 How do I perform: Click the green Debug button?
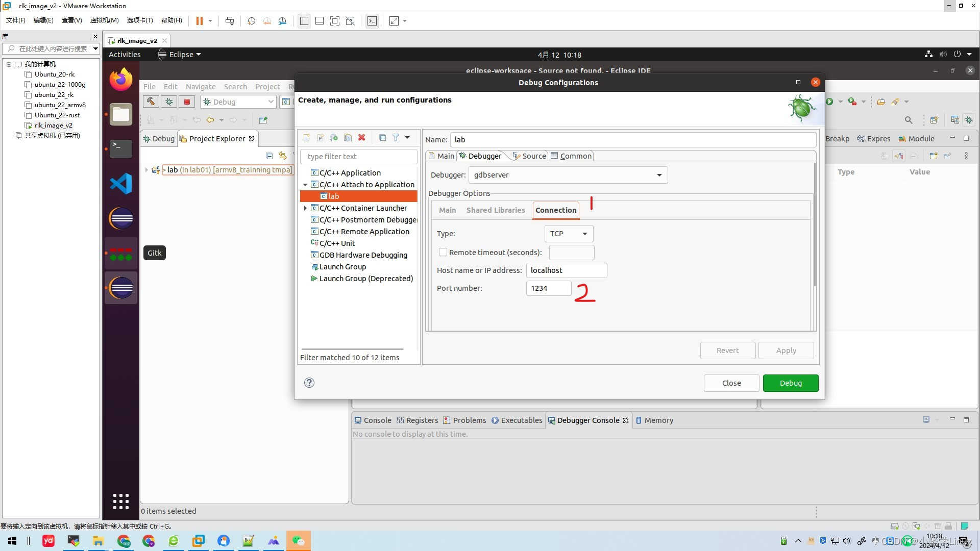click(x=790, y=383)
